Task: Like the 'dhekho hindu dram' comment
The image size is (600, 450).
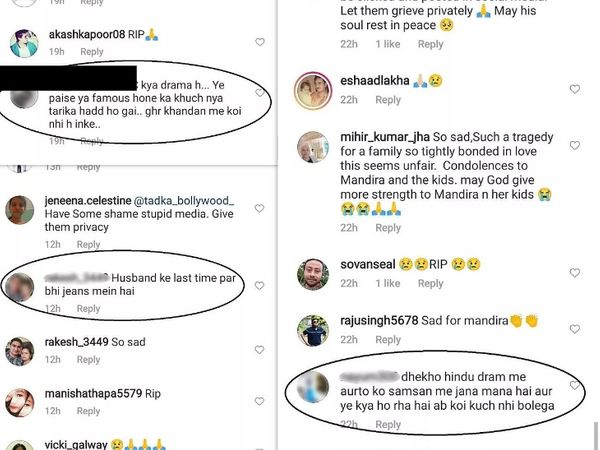Action: pos(574,386)
